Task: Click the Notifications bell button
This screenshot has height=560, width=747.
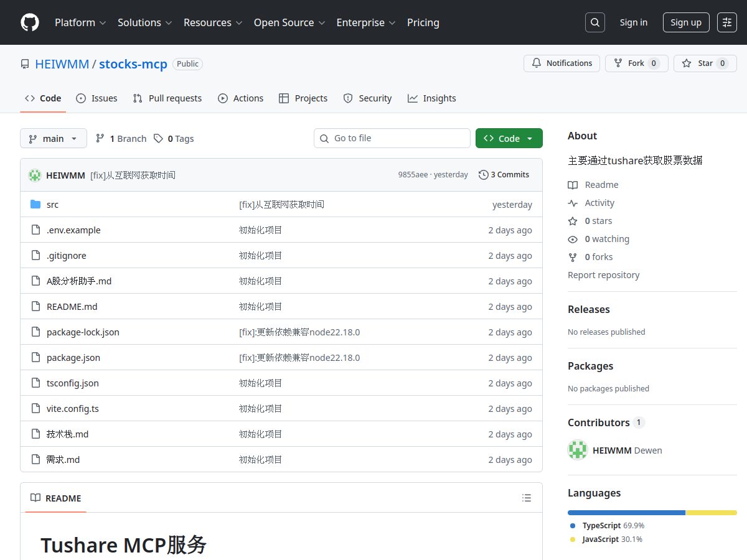Action: point(562,63)
